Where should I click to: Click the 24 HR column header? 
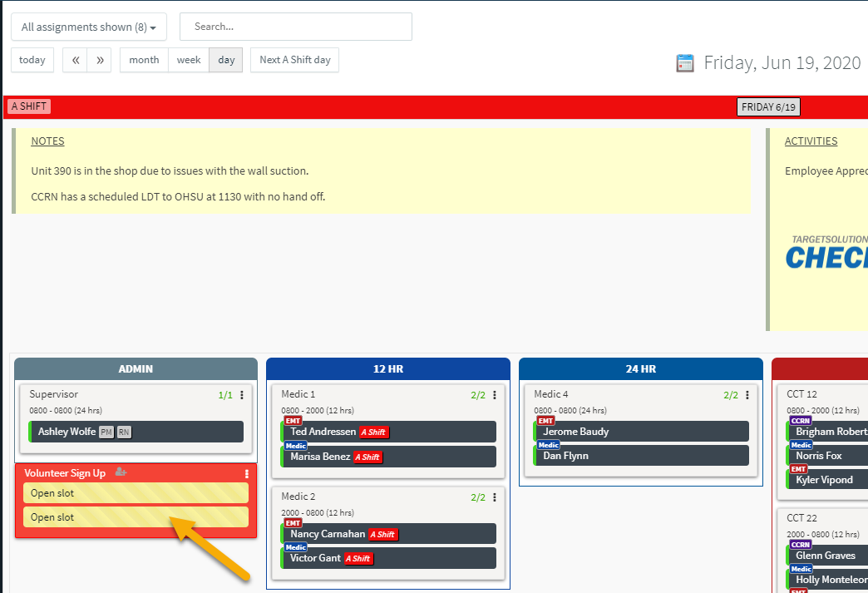641,368
